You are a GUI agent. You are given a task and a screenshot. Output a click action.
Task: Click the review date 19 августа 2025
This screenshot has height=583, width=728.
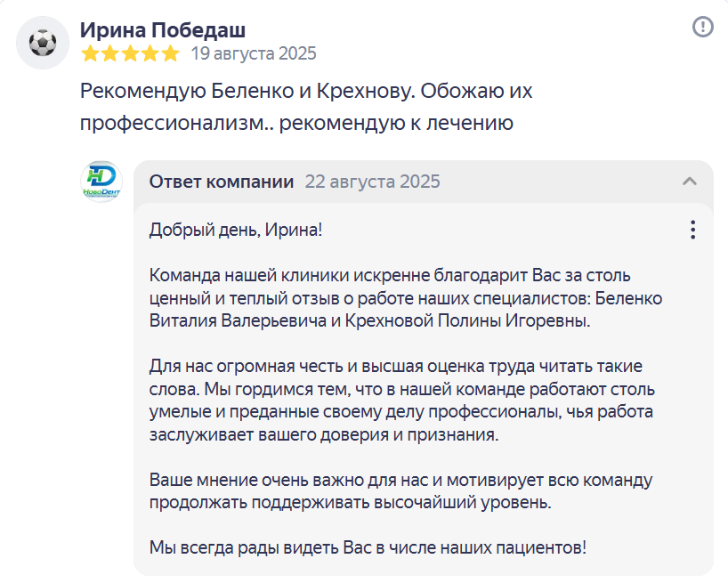[x=254, y=53]
